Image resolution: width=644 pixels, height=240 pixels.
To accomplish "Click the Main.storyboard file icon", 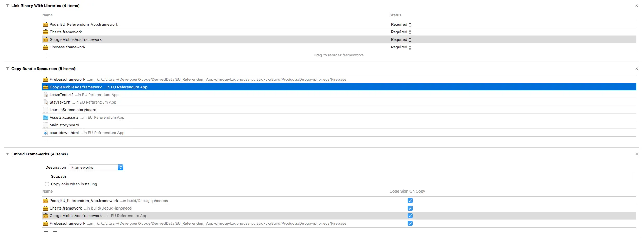I will pyautogui.click(x=45, y=125).
